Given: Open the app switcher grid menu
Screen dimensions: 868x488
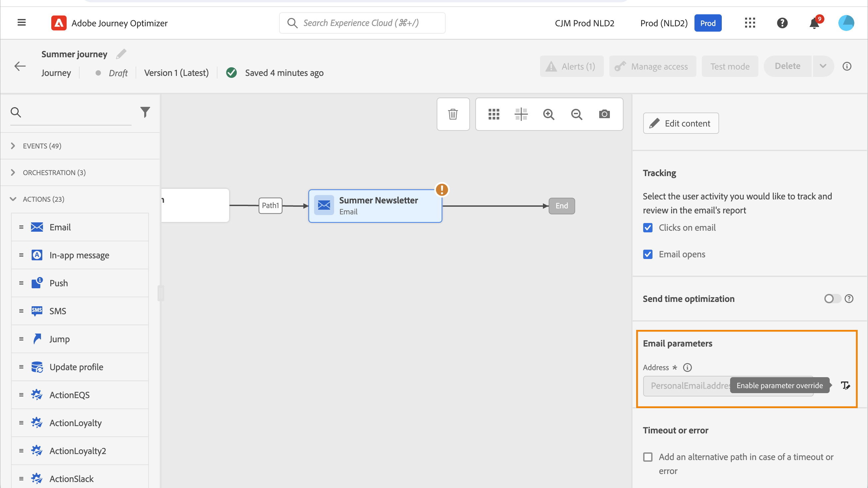Looking at the screenshot, I should (x=750, y=23).
